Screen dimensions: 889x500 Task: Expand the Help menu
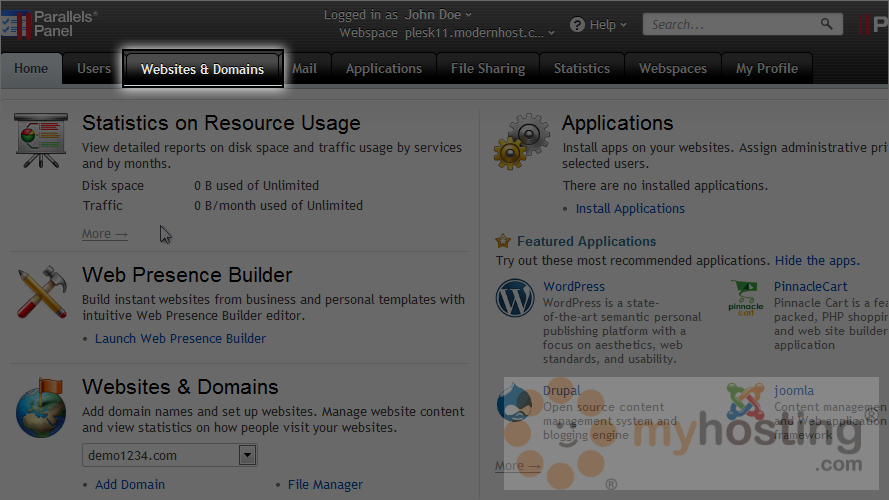point(608,25)
